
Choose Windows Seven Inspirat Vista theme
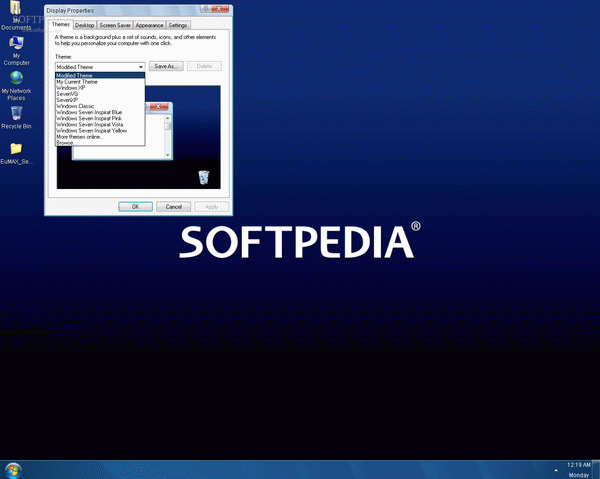(100, 124)
